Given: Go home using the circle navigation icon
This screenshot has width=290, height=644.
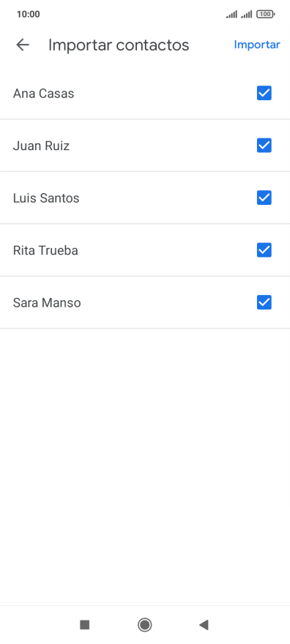Looking at the screenshot, I should 144,625.
